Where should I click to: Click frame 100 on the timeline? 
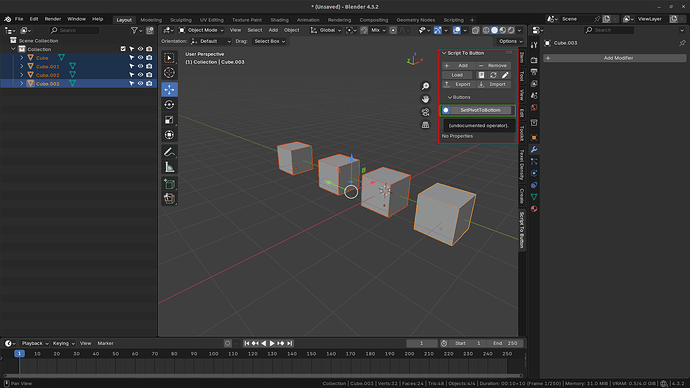click(213, 354)
